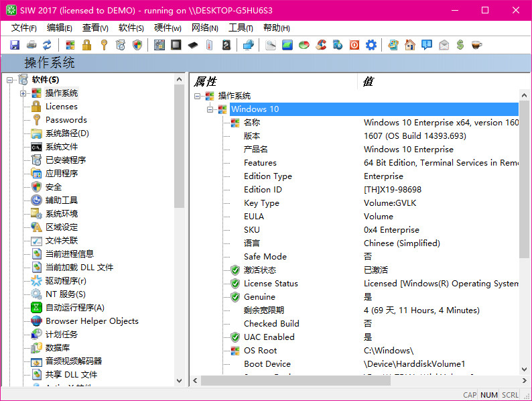Click the properties horizontal scrollbar right arrow
This screenshot has width=532, height=401.
click(x=524, y=381)
